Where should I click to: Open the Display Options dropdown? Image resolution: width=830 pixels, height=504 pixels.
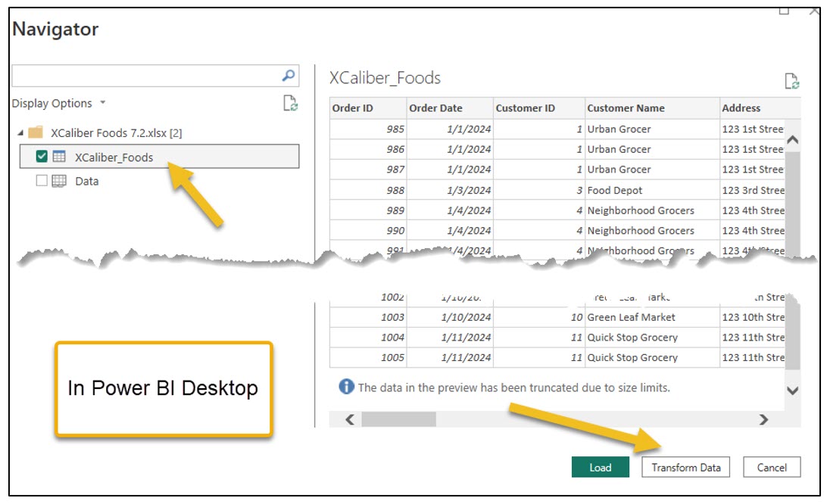(59, 103)
